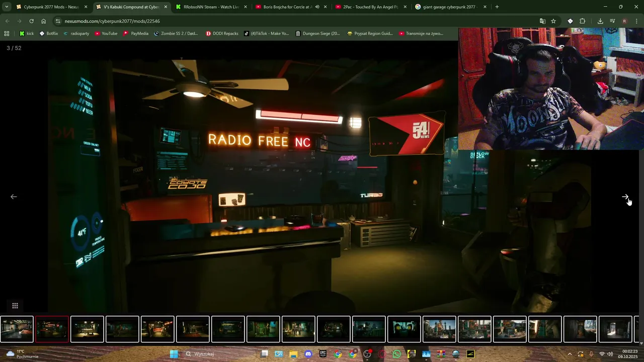Open the apps grid in bookmarks bar

pos(7,34)
